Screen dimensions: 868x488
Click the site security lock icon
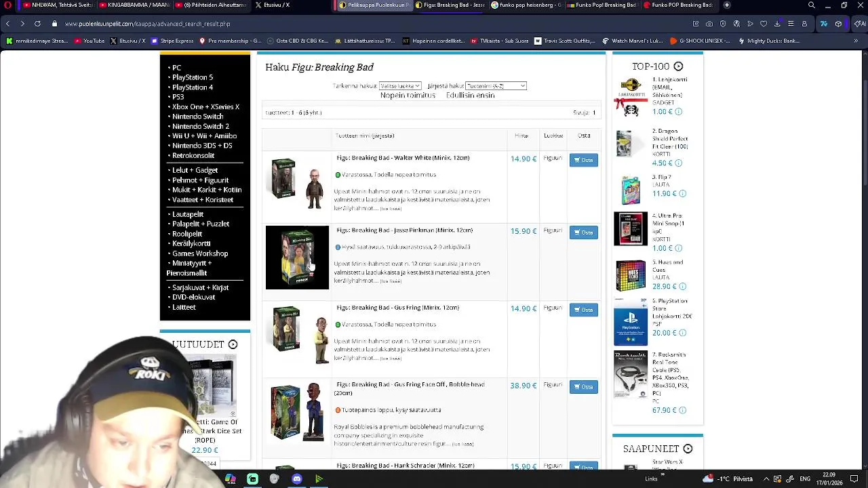pos(54,24)
